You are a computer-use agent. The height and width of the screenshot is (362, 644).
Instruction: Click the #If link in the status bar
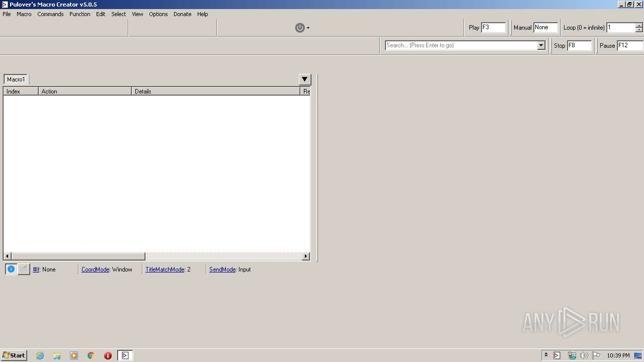pos(36,269)
